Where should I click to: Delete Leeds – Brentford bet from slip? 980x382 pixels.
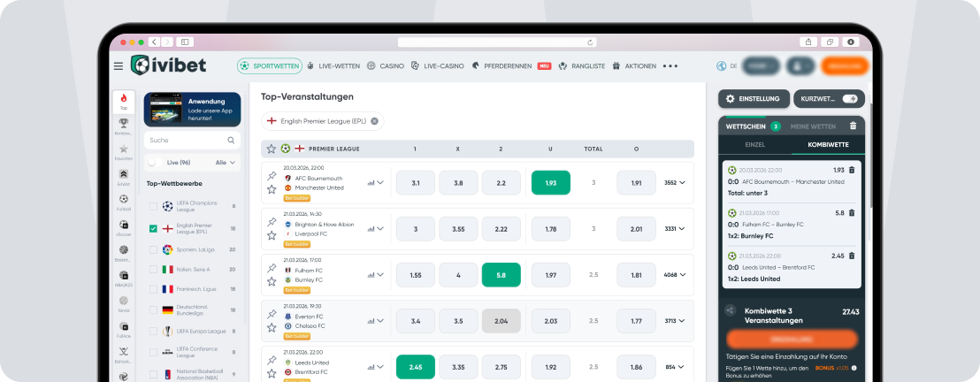pyautogui.click(x=851, y=256)
